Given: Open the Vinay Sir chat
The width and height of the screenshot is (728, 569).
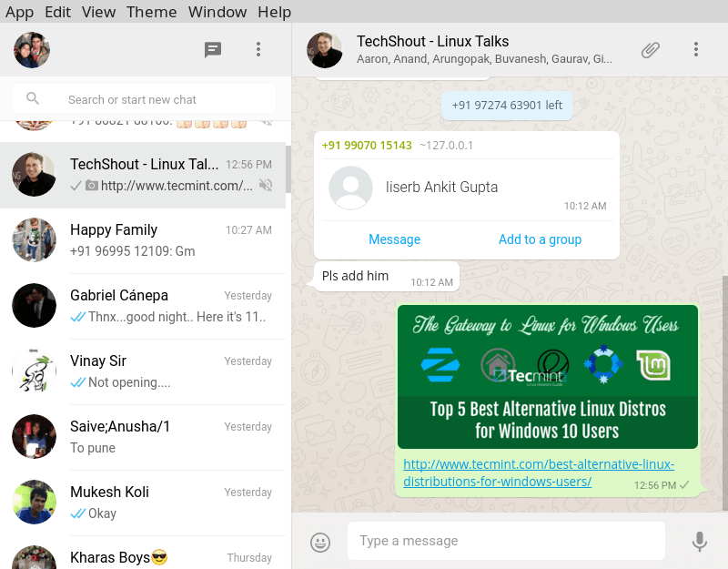Looking at the screenshot, I should [143, 371].
